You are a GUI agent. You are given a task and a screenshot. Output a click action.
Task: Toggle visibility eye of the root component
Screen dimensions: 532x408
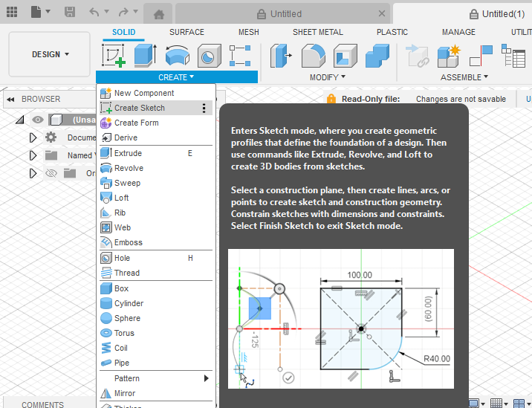[38, 120]
